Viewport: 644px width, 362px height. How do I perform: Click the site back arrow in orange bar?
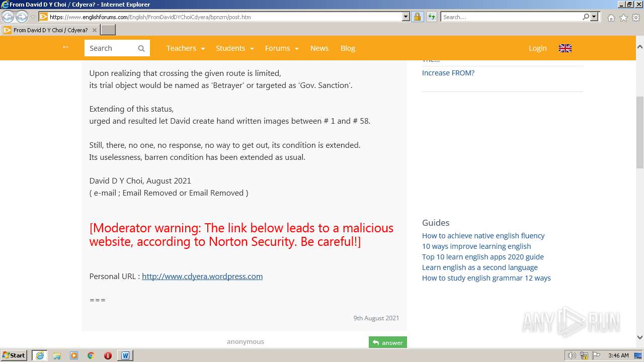coord(65,47)
